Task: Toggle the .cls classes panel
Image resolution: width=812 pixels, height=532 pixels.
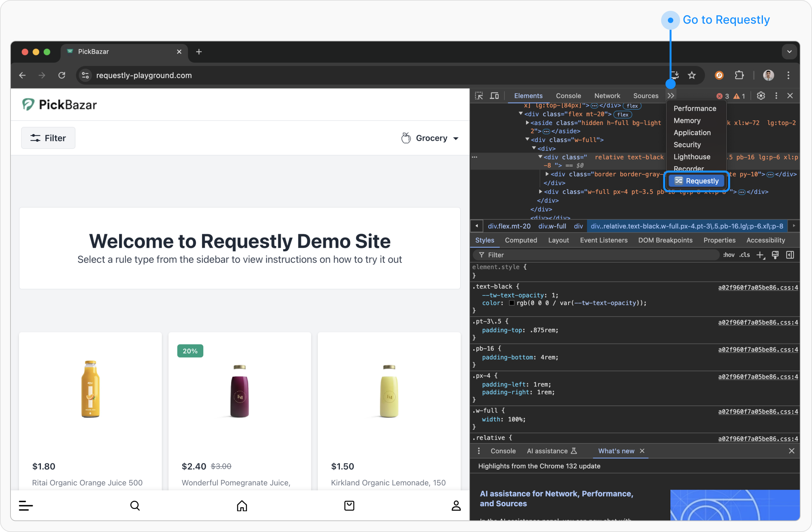Action: click(x=744, y=255)
